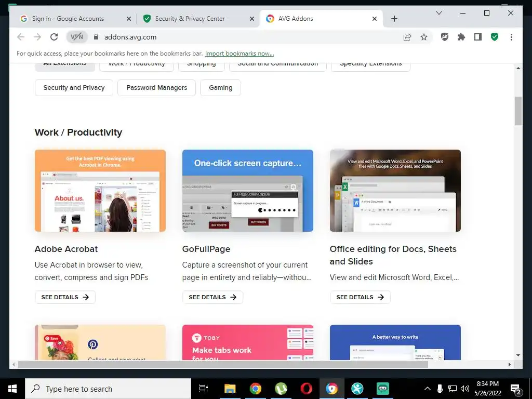Image resolution: width=532 pixels, height=399 pixels.
Task: Open the green chat app taskbar icon
Action: pos(383,389)
